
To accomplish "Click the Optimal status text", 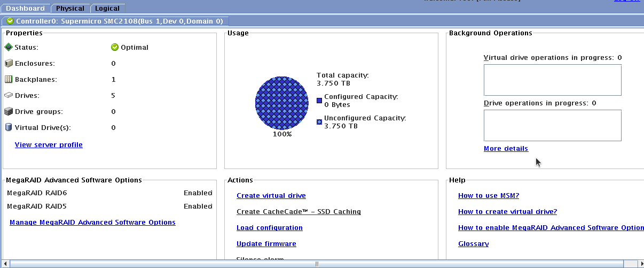I will pyautogui.click(x=135, y=47).
